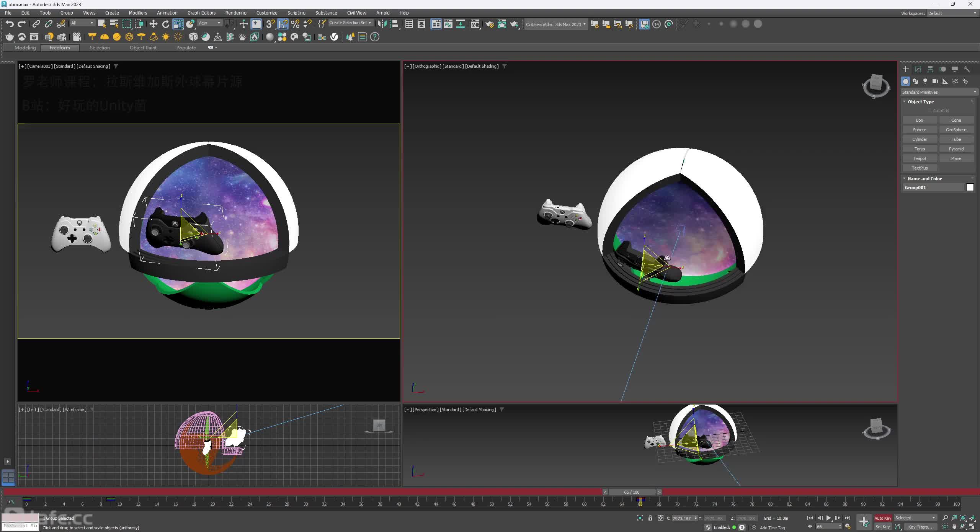Click the Sphere primitive button
This screenshot has height=532, width=980.
point(920,130)
